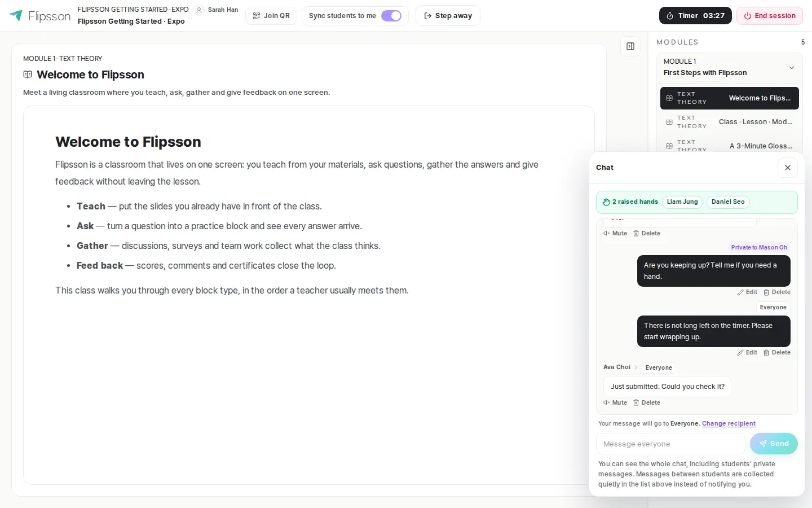Image resolution: width=812 pixels, height=508 pixels.
Task: Click the 'Private to Mason Oh' tag
Action: click(x=759, y=247)
